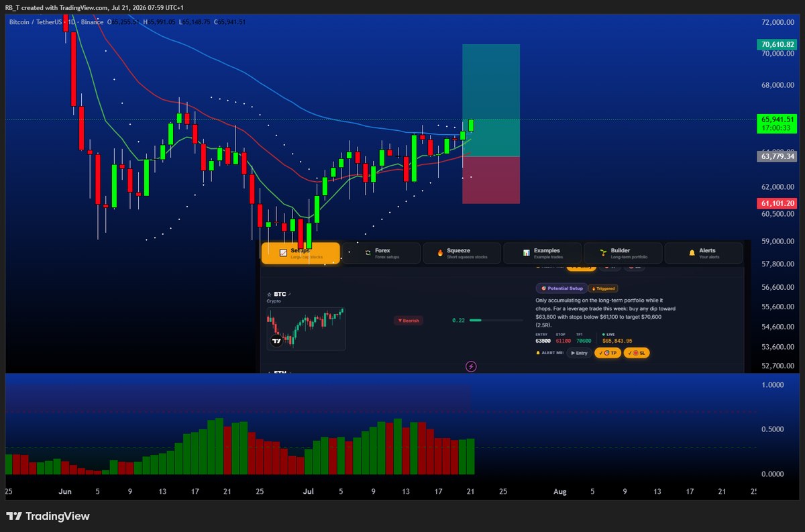Click the live price $65,843.95
This screenshot has width=805, height=532.
pos(617,341)
